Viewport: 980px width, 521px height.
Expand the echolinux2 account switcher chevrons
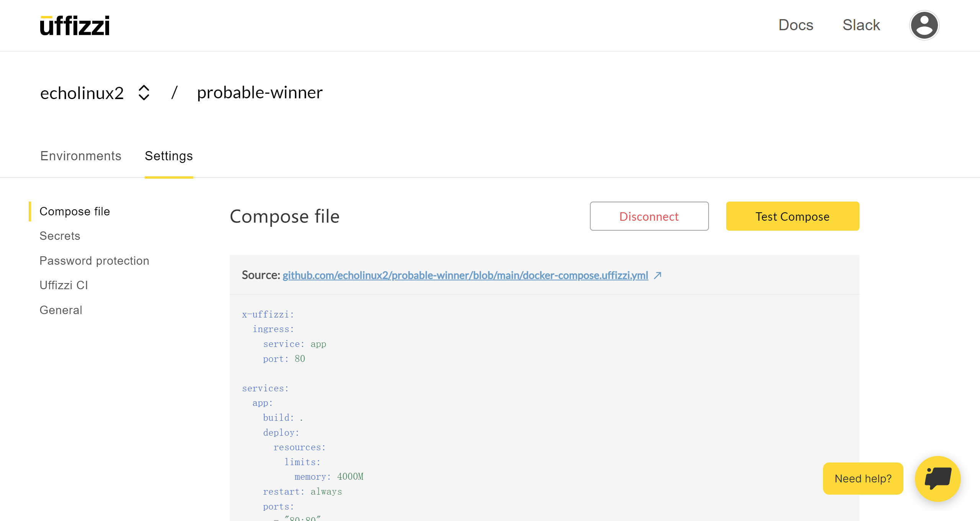click(144, 93)
